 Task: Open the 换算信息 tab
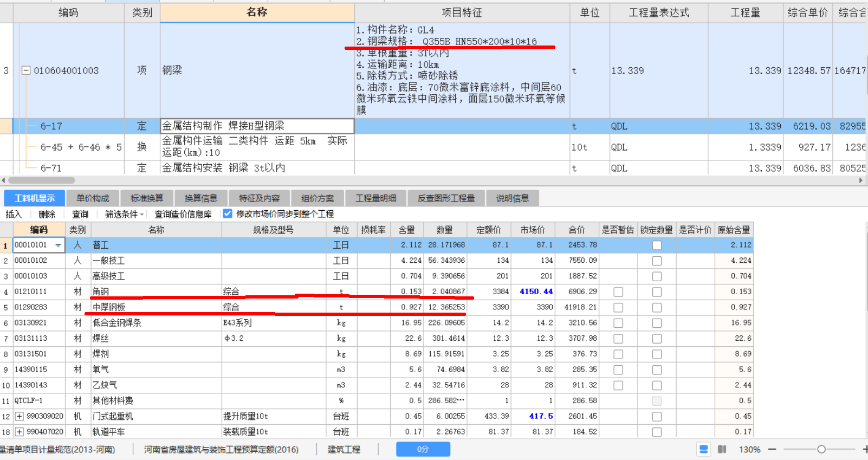(201, 198)
